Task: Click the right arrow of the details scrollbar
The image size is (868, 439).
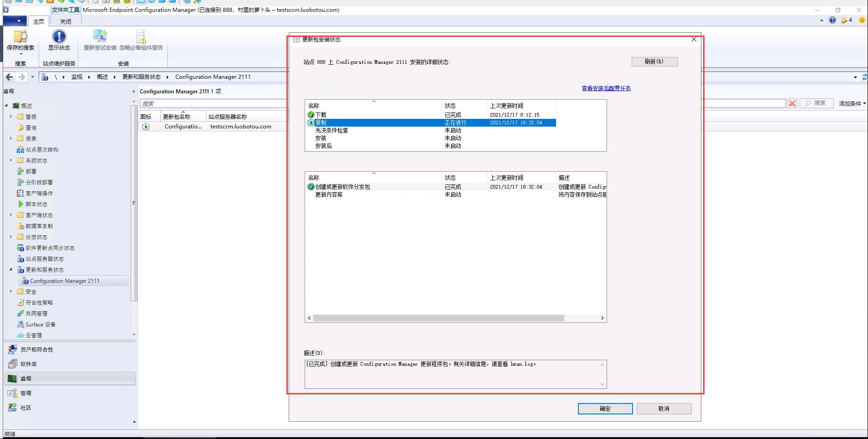Action: [x=602, y=318]
